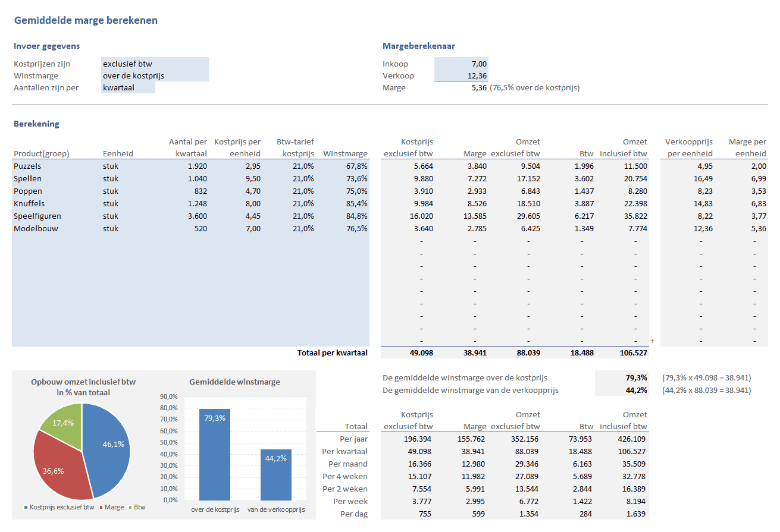The image size is (780, 532).
Task: Choose the 'kwartaal' Aantallen period cell
Action: click(128, 87)
